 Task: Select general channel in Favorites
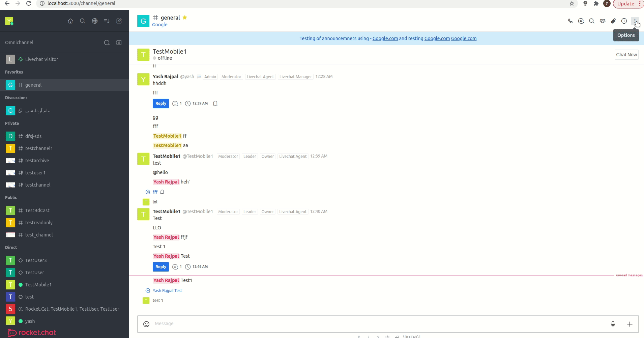tap(64, 85)
